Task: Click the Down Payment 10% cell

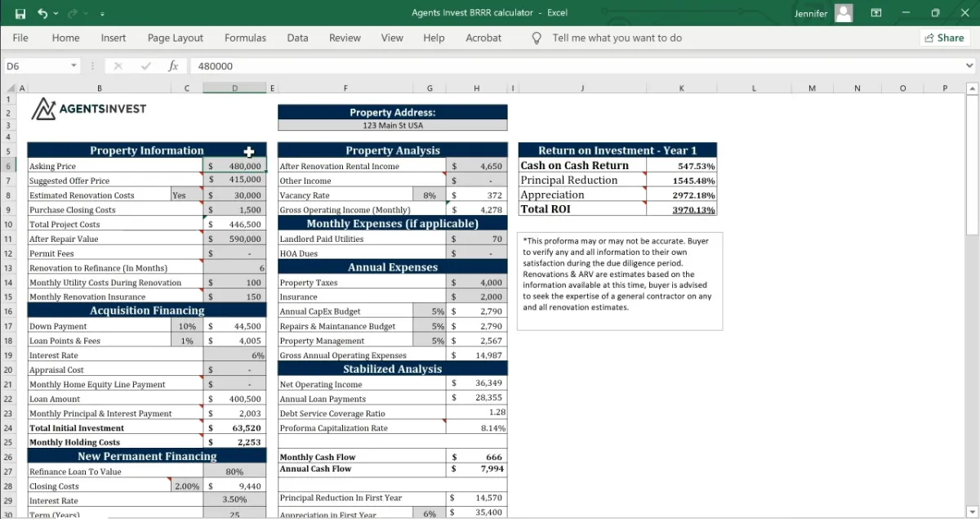Action: 186,326
